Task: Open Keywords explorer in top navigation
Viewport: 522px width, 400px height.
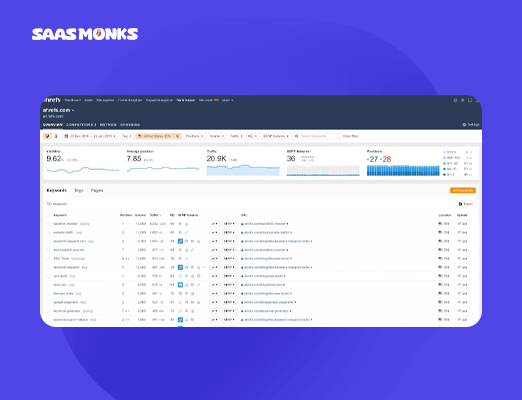Action: point(159,100)
